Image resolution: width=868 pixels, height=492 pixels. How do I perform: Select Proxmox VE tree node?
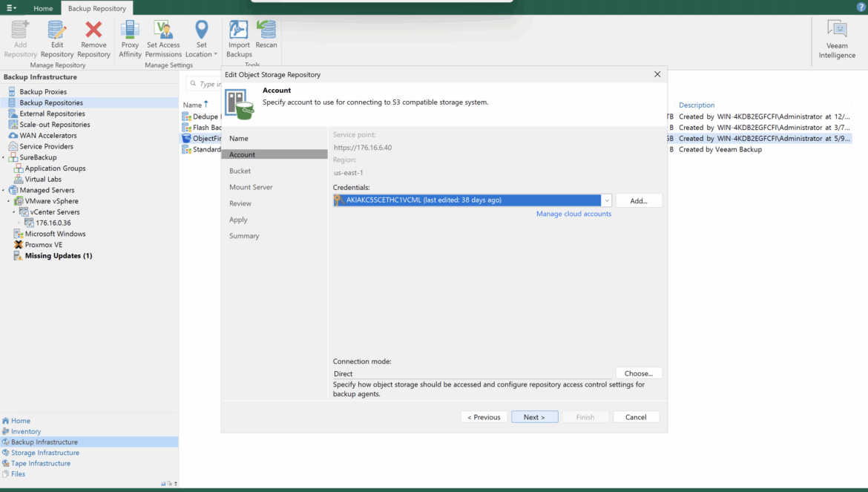point(43,245)
